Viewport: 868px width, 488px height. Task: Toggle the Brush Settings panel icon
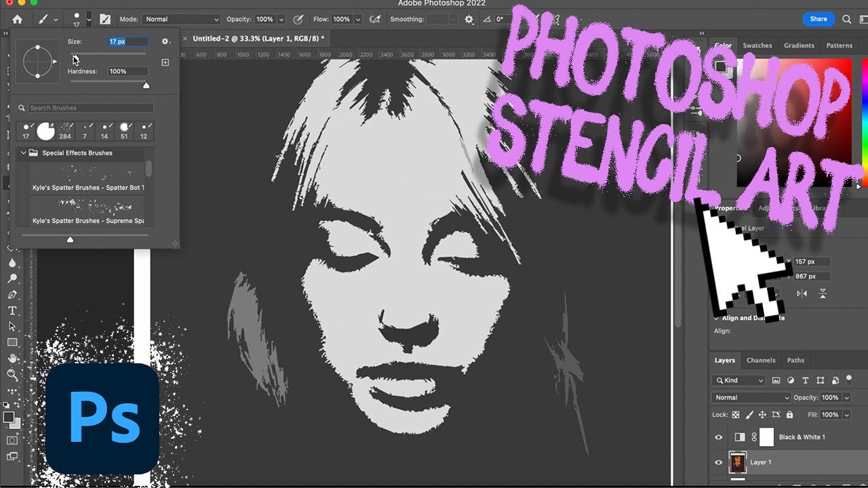coord(105,20)
